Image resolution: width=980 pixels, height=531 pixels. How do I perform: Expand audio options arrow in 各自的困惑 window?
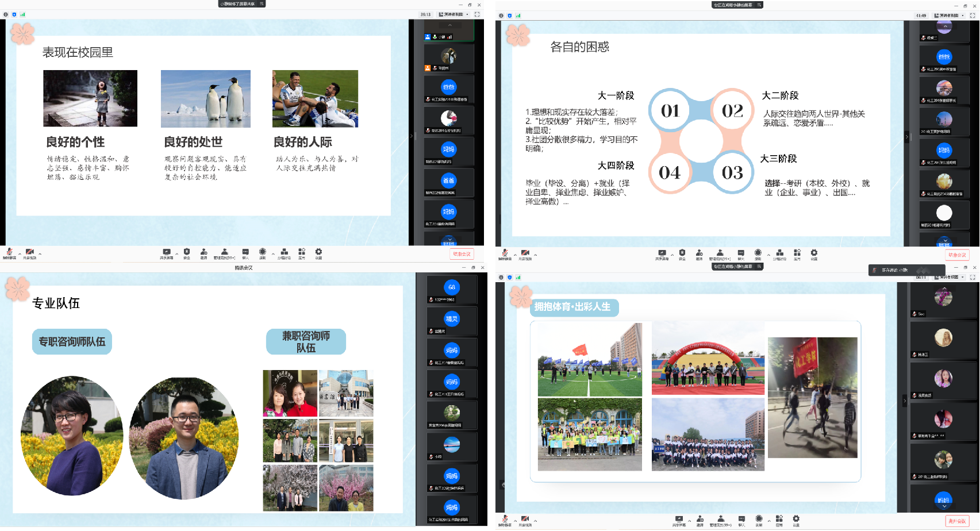(x=515, y=254)
